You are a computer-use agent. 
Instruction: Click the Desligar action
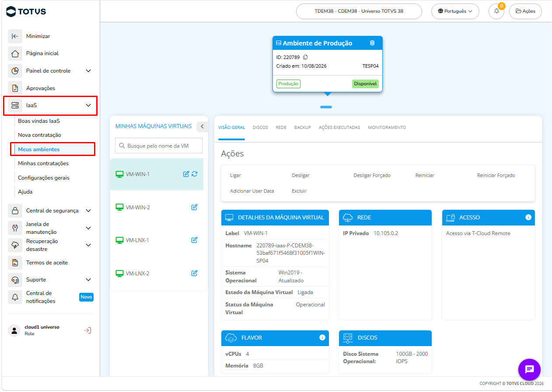pos(300,175)
